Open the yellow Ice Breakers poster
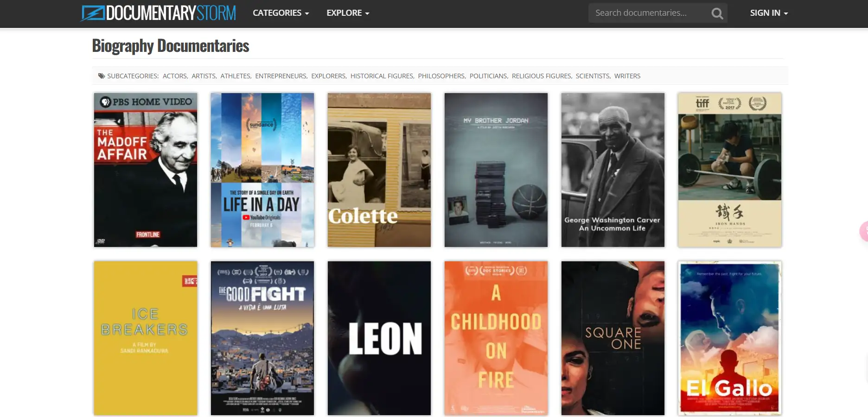Image resolution: width=868 pixels, height=417 pixels. [146, 338]
